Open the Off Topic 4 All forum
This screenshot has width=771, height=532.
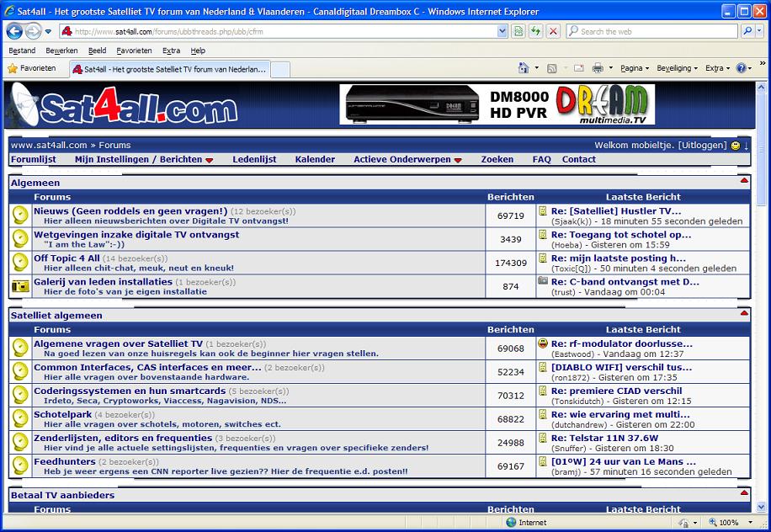pyautogui.click(x=66, y=258)
